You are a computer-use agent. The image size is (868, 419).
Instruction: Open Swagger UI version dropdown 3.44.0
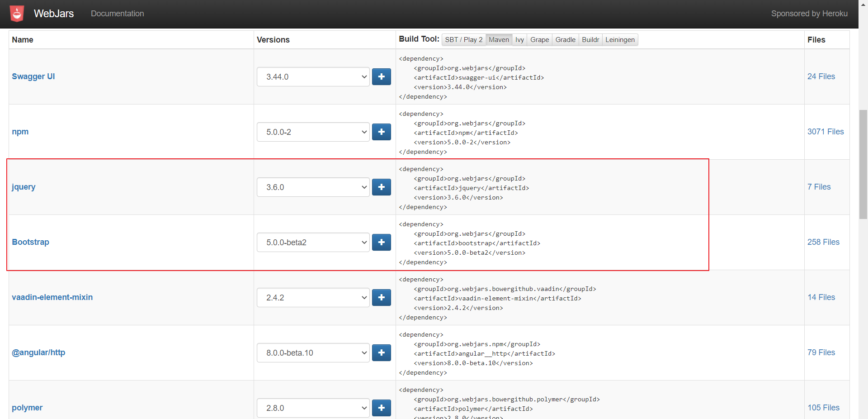pos(313,77)
